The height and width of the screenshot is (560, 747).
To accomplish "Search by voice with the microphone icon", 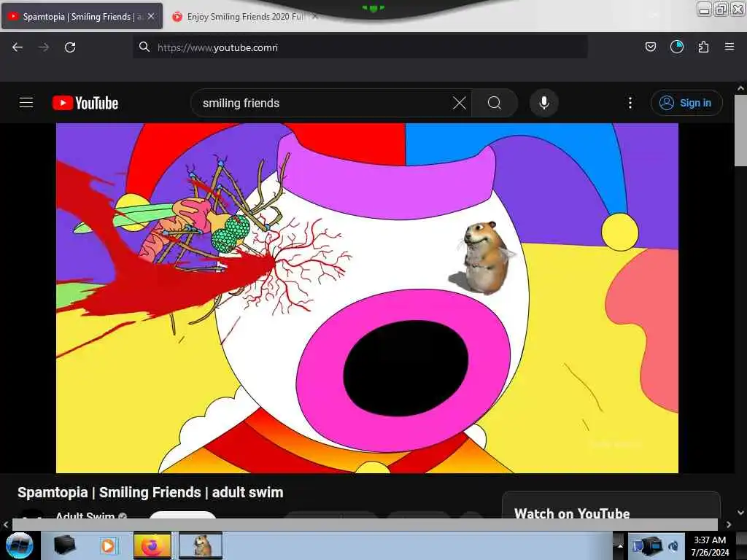I will [544, 103].
